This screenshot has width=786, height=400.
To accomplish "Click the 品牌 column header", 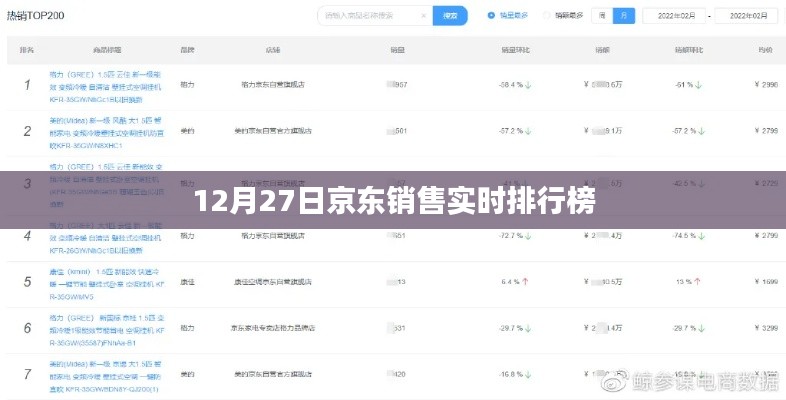I will point(187,50).
